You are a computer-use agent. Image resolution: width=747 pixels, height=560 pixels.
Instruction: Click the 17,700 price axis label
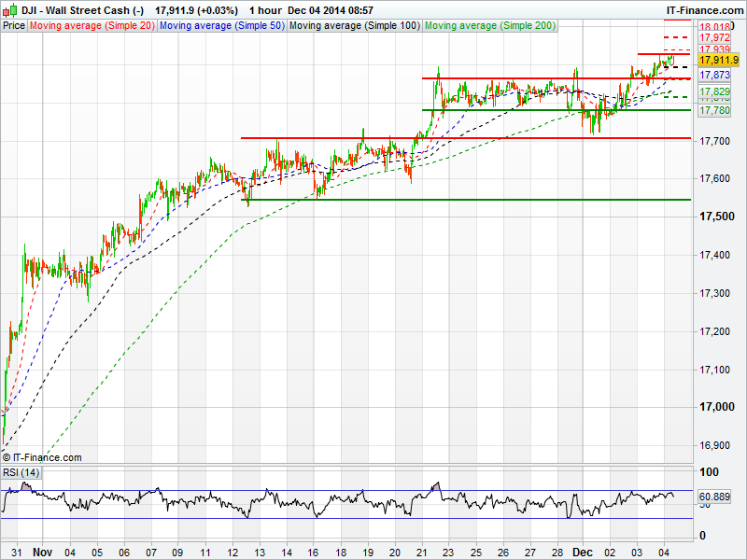click(x=714, y=141)
